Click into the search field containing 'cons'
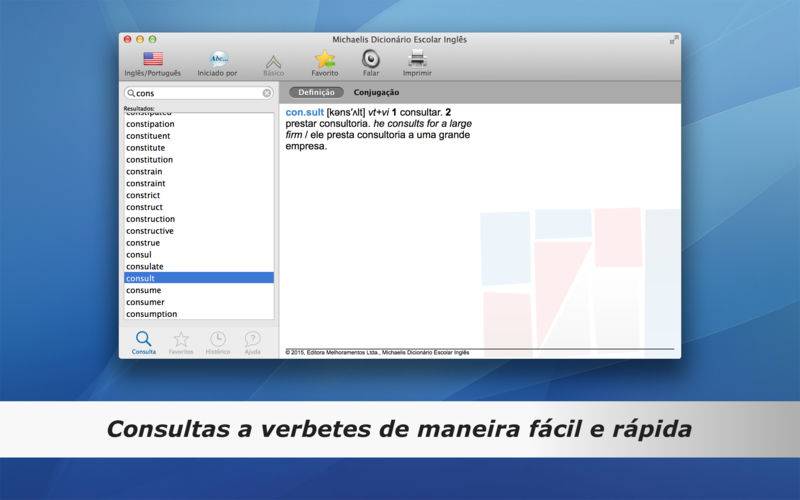This screenshot has width=800, height=500. pyautogui.click(x=199, y=93)
